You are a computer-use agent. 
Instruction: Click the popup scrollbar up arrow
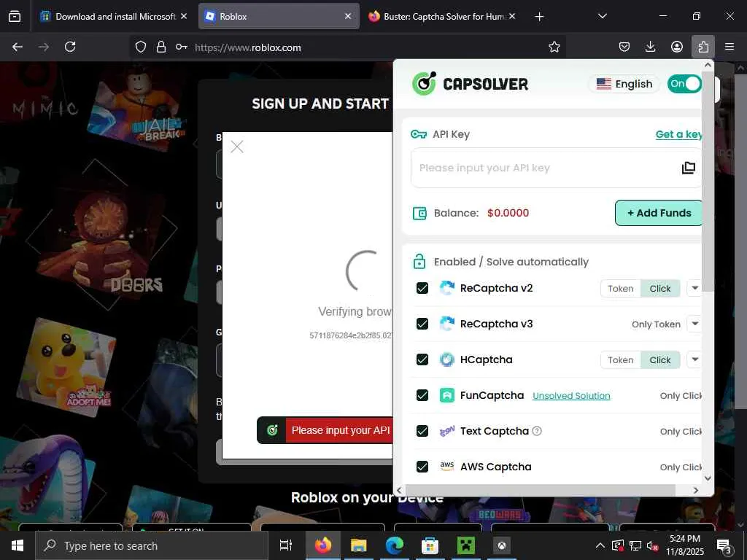708,65
